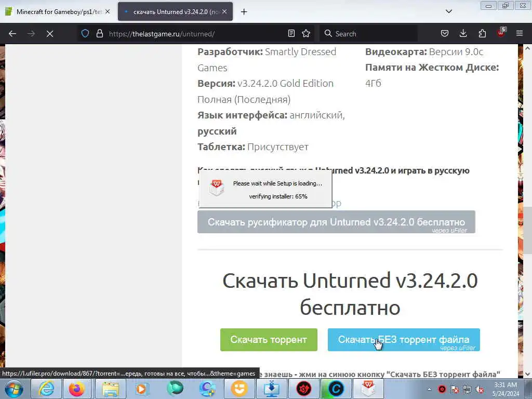The height and width of the screenshot is (399, 532).
Task: Open the Setup installer taskbar icon
Action: pos(368,389)
